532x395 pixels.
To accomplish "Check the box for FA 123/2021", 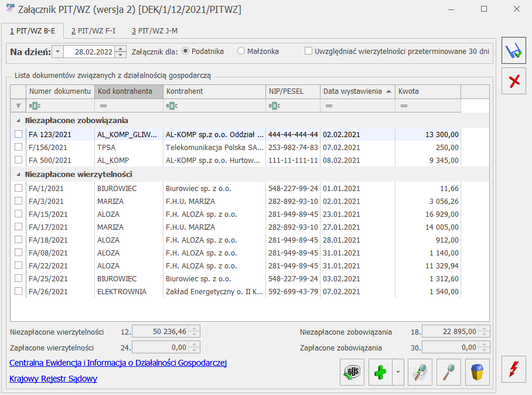I will 19,134.
